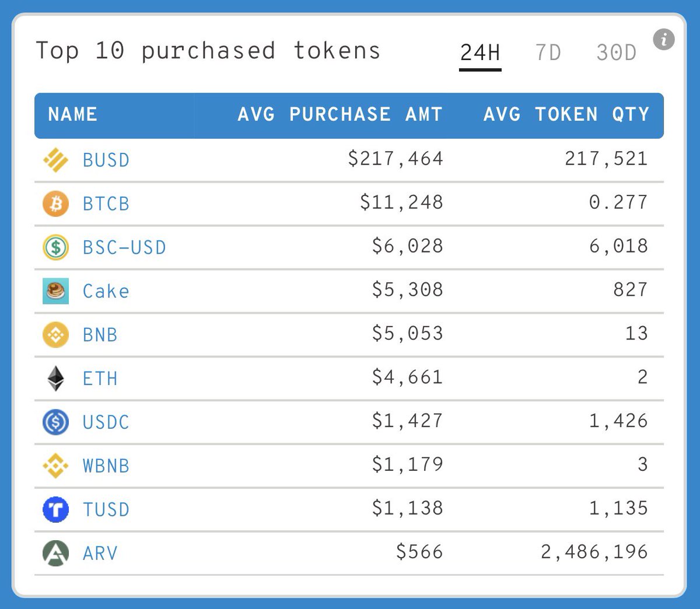Click the $4,661 purchase amount

407,377
